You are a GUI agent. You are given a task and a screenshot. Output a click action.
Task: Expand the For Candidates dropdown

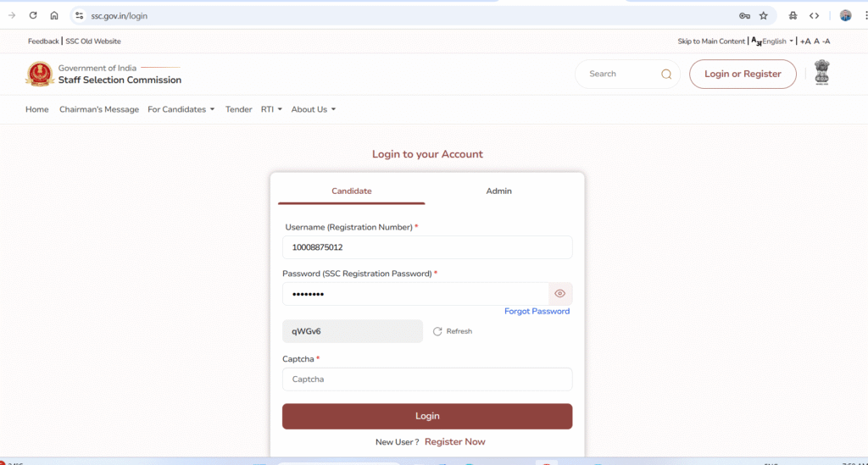(x=181, y=109)
